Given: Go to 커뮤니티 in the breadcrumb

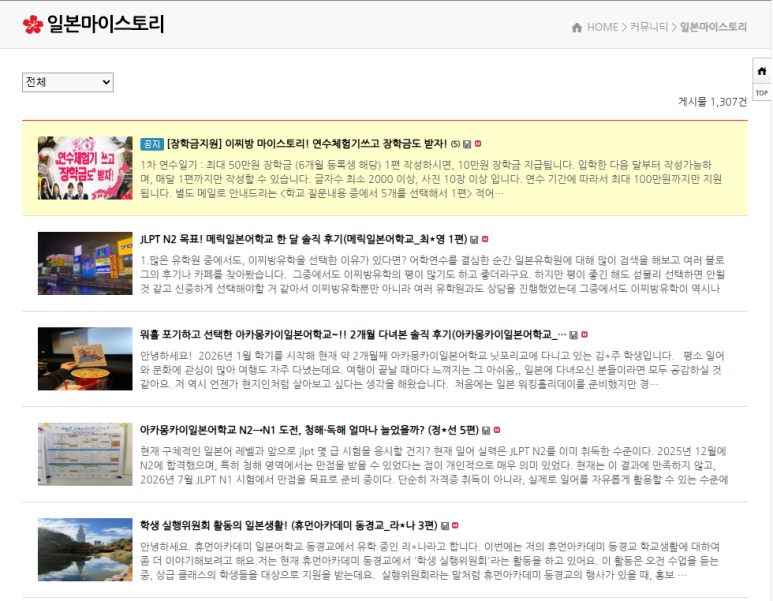Looking at the screenshot, I should coord(649,27).
